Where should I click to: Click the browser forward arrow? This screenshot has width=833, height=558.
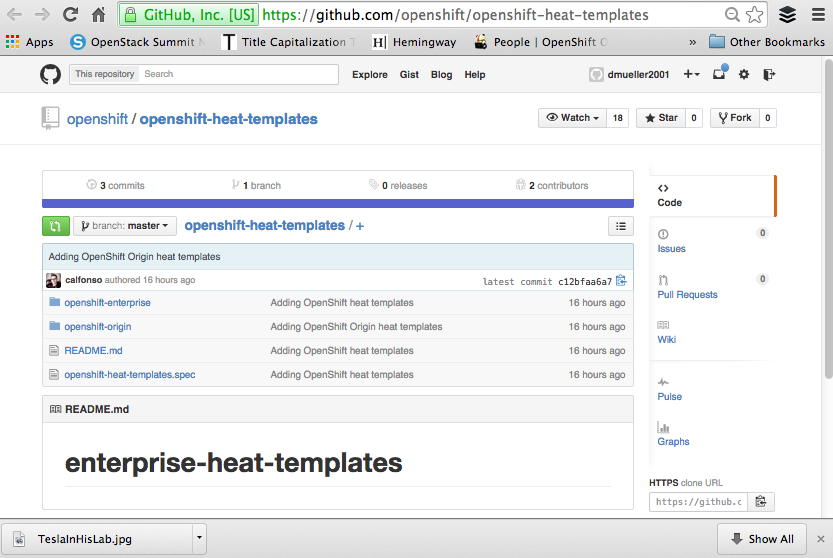point(42,15)
